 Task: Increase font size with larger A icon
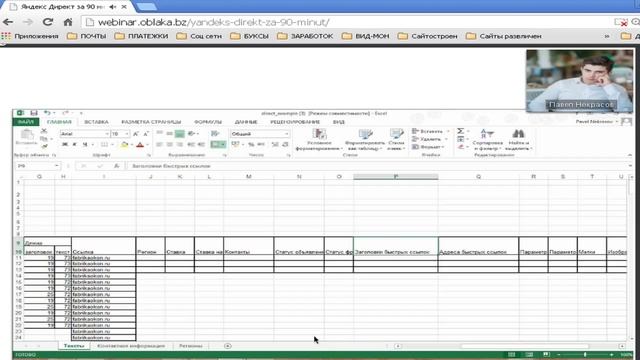coord(136,134)
